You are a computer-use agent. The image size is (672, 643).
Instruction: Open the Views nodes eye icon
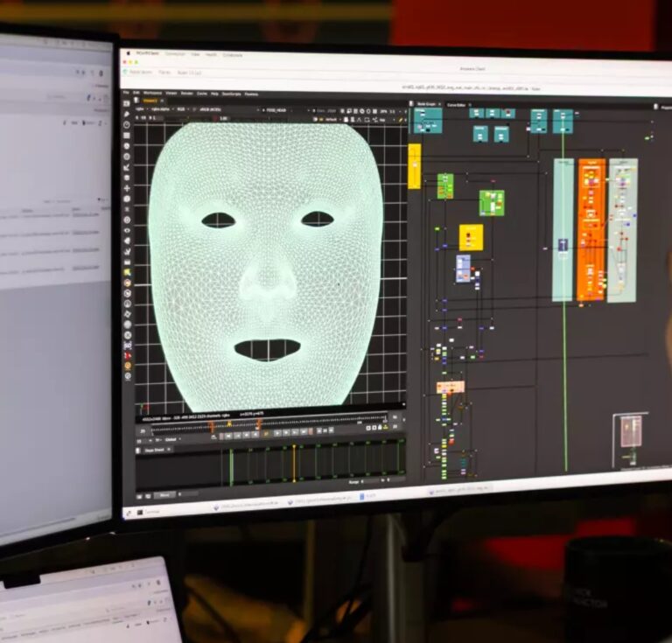tap(127, 230)
